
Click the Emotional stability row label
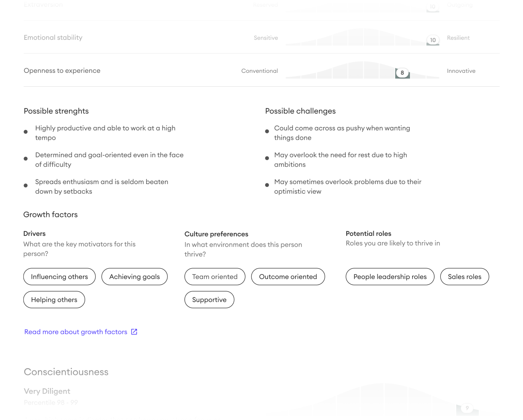53,38
